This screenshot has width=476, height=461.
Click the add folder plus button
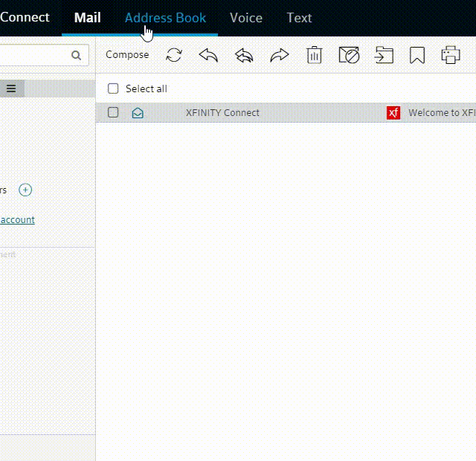tap(25, 190)
